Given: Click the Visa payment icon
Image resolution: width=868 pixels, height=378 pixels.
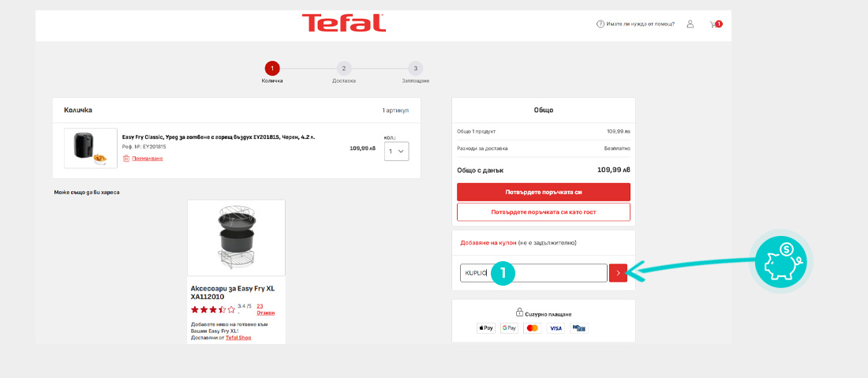Looking at the screenshot, I should point(556,327).
